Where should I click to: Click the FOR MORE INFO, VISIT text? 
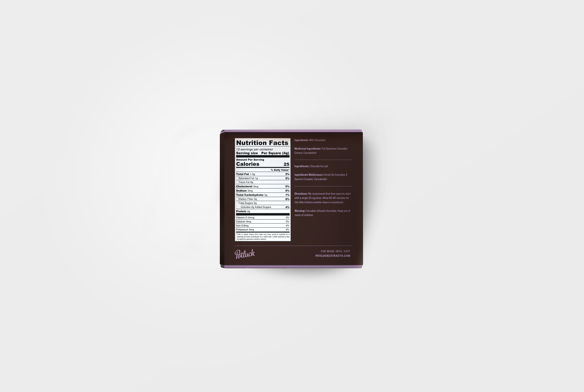pos(335,251)
